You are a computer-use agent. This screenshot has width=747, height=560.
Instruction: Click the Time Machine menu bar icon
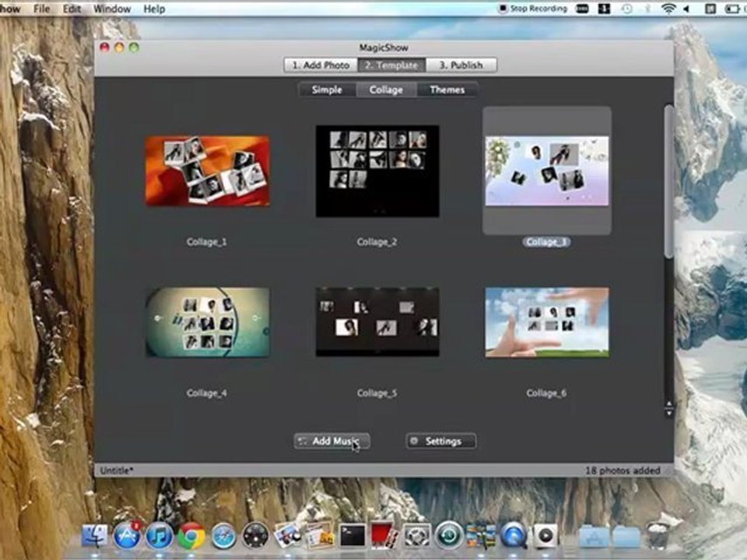(x=627, y=9)
